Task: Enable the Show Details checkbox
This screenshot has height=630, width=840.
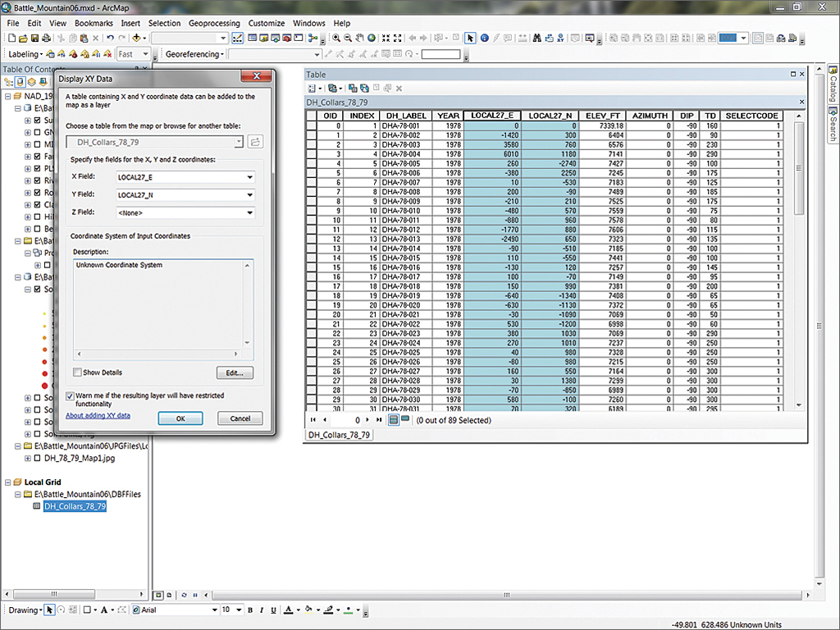Action: tap(77, 372)
